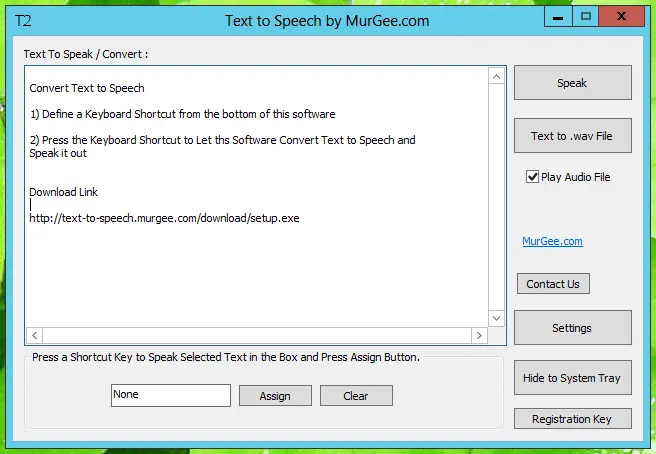Screen dimensions: 656x454
Task: Maximize the Text to Speech window
Action: tap(586, 16)
